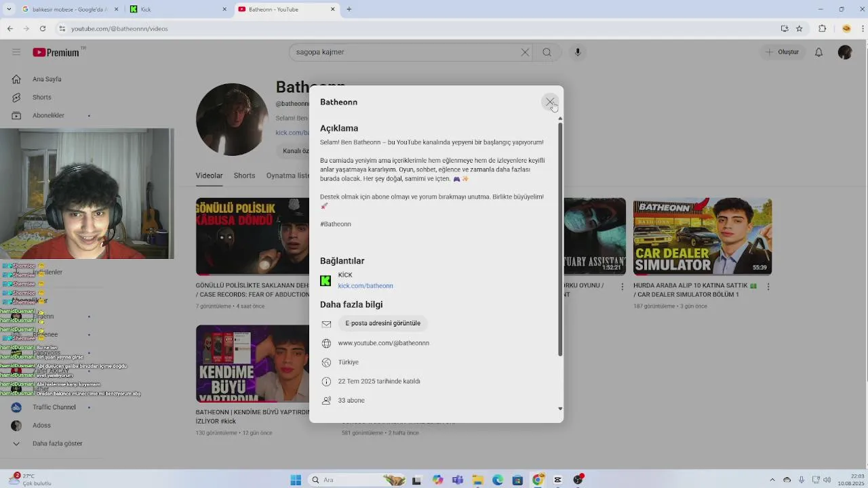Open the options menu for the Car Dealer Simulator video
868x488 pixels.
point(768,287)
